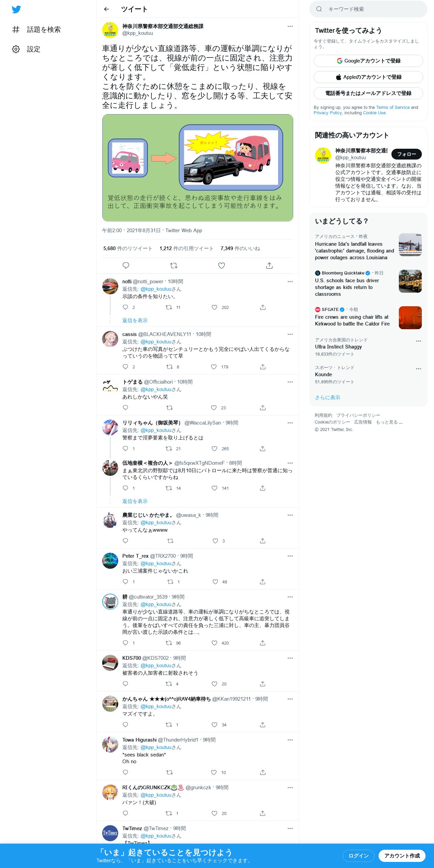
Task: Sign up with Google account
Action: 368,61
